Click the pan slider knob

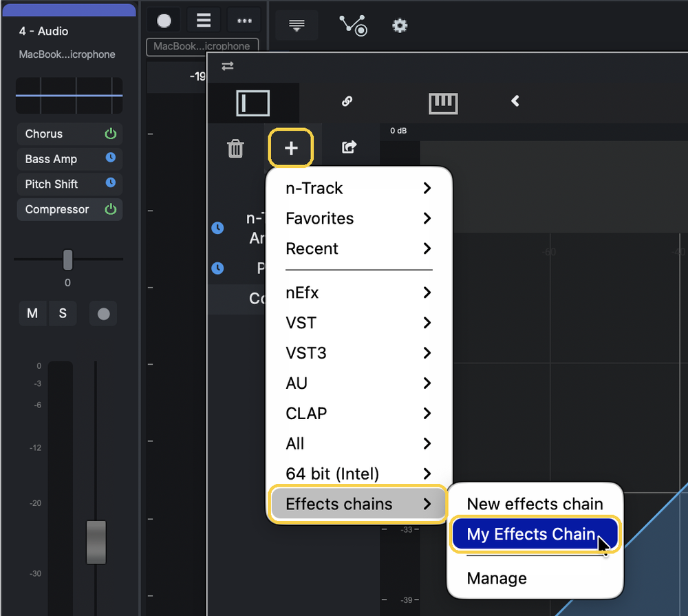pos(67,259)
